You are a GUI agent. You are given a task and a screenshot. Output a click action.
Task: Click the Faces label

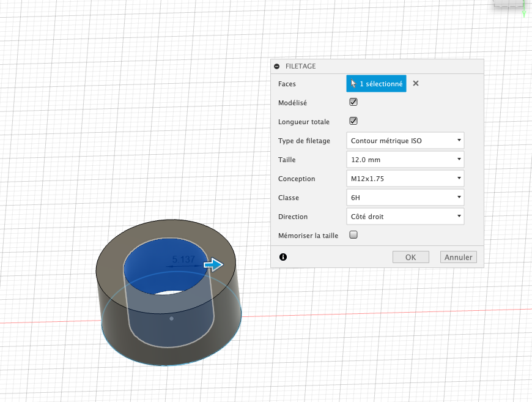[x=287, y=84]
